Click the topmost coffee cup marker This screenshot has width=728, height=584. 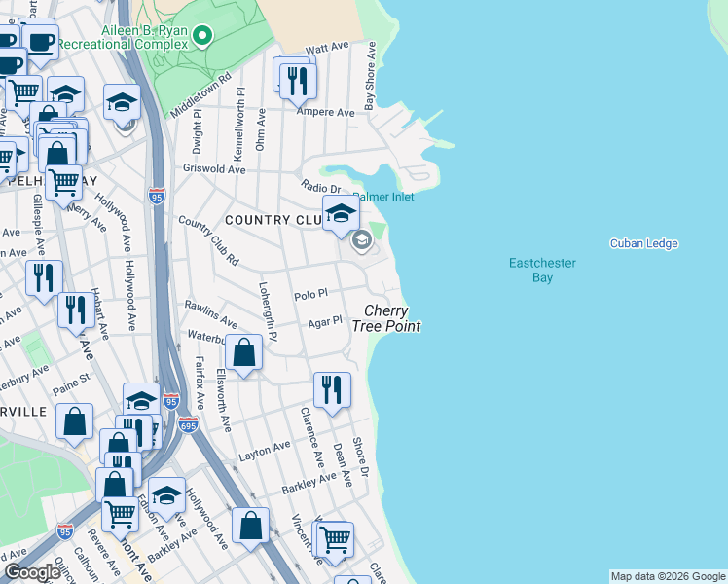pos(41,44)
